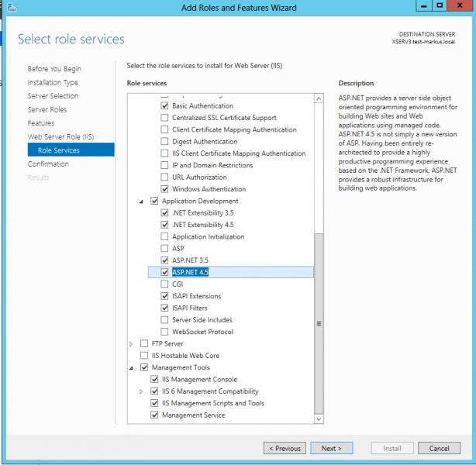Collapse the Management Tools tree node
Screen dimensions: 476x465
(131, 368)
